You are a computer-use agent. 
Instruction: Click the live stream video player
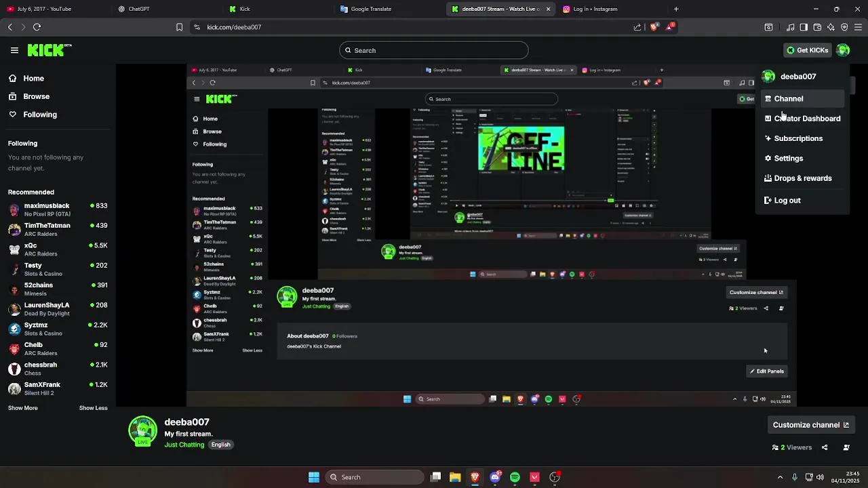(x=492, y=235)
